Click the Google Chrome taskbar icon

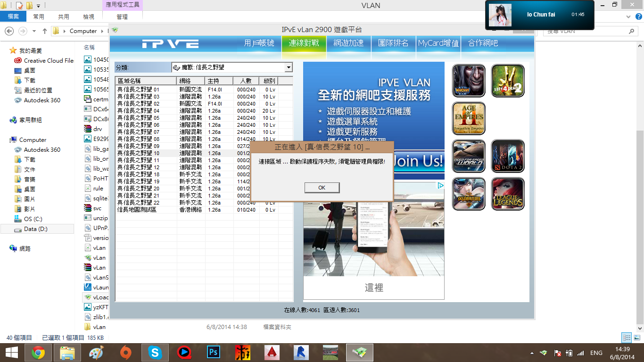(x=38, y=352)
